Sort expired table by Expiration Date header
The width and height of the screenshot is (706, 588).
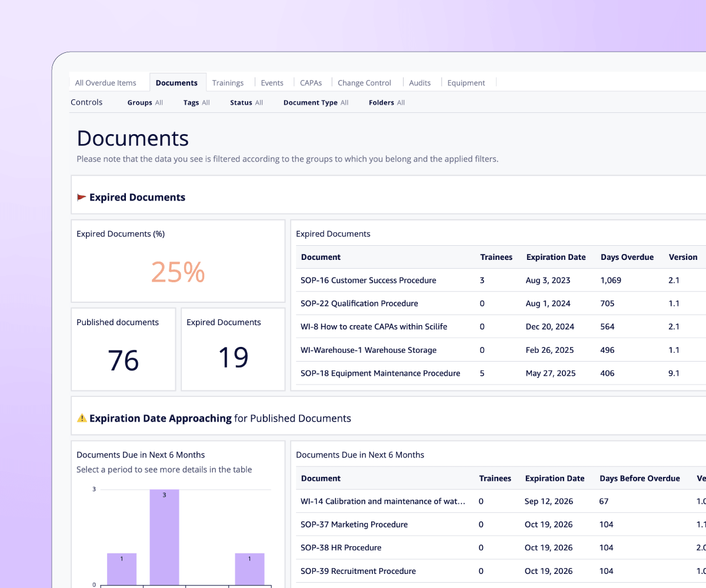[556, 257]
